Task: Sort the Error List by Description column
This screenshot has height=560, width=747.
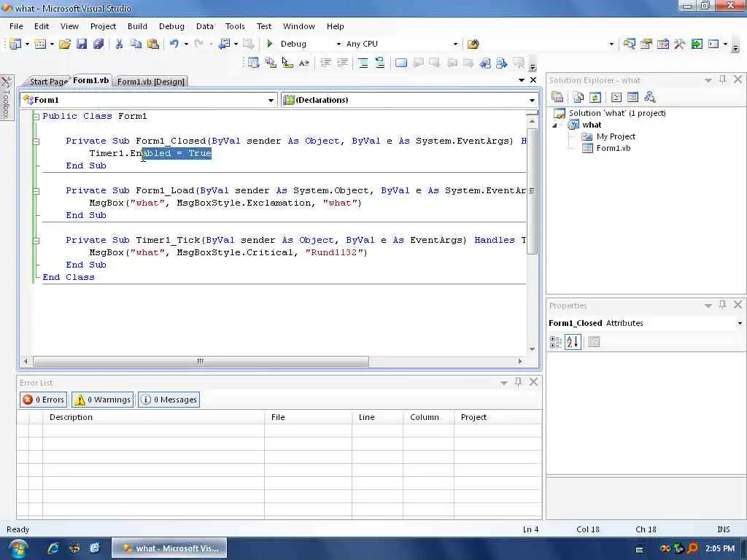Action: [153, 417]
